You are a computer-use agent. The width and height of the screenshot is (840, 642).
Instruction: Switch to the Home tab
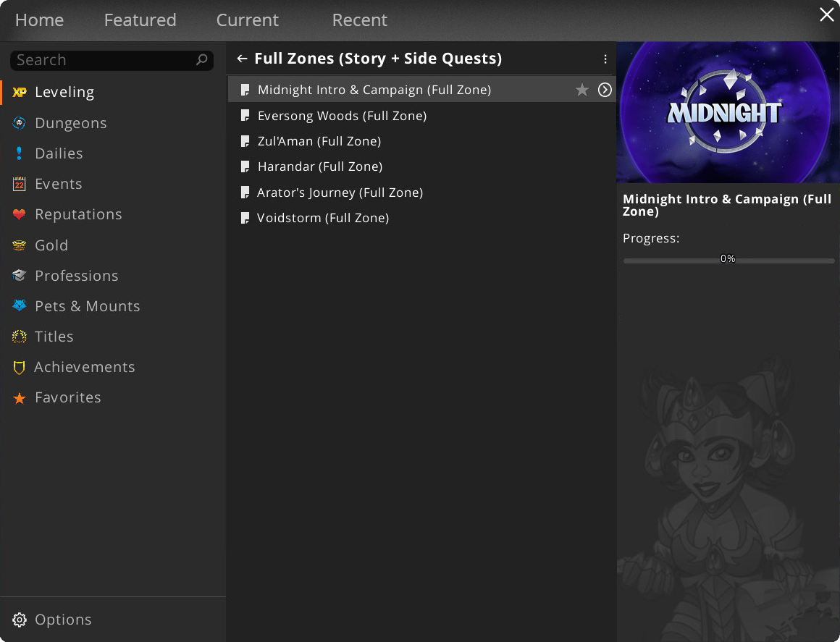click(40, 20)
